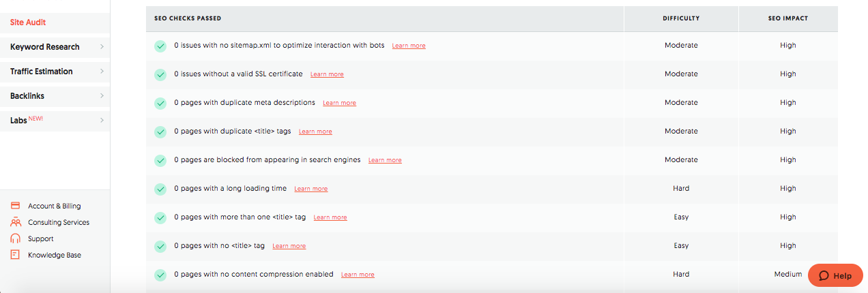This screenshot has width=868, height=293.
Task: Click the Consulting Services people icon
Action: [15, 222]
